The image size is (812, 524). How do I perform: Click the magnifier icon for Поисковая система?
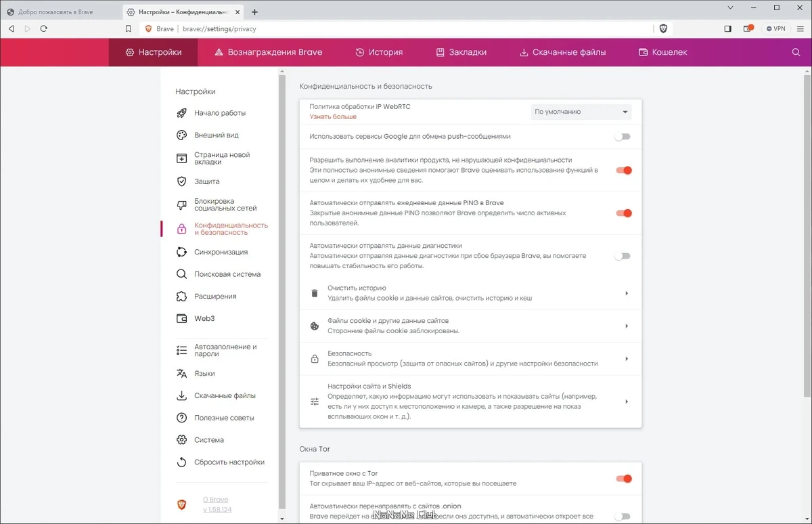coord(181,274)
